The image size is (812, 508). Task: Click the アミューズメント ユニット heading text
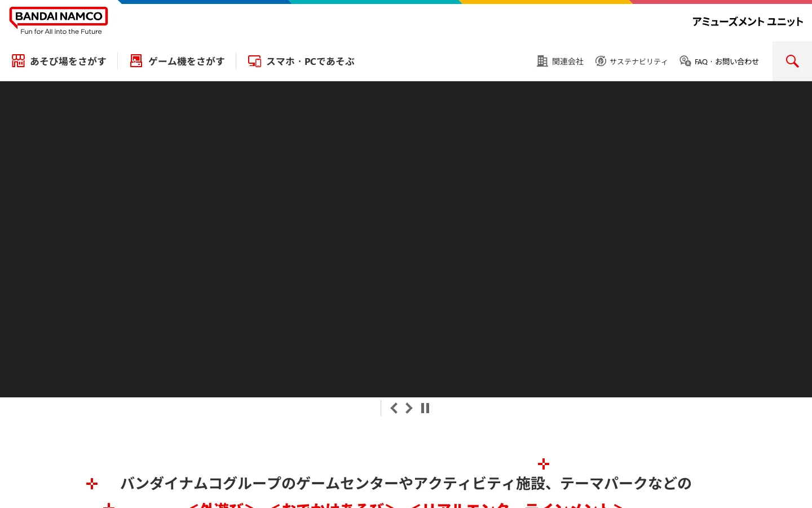[x=748, y=21]
